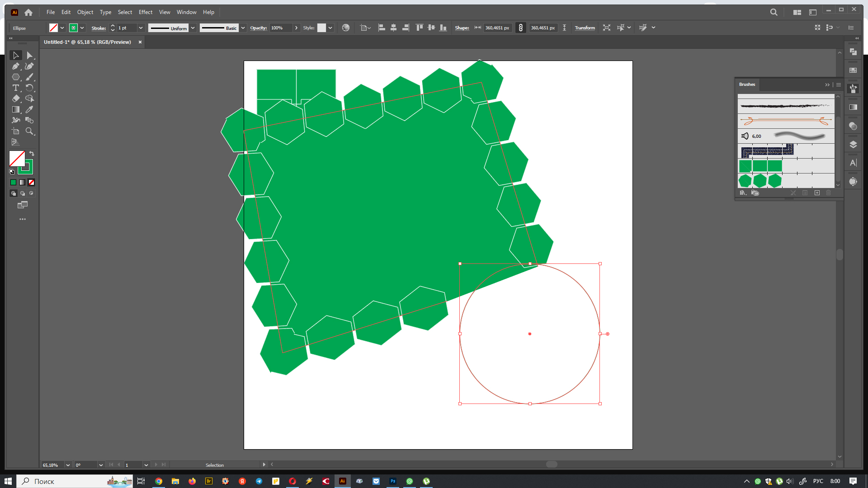The height and width of the screenshot is (488, 868).
Task: Open the stroke color dropdown arrow
Action: pyautogui.click(x=82, y=28)
